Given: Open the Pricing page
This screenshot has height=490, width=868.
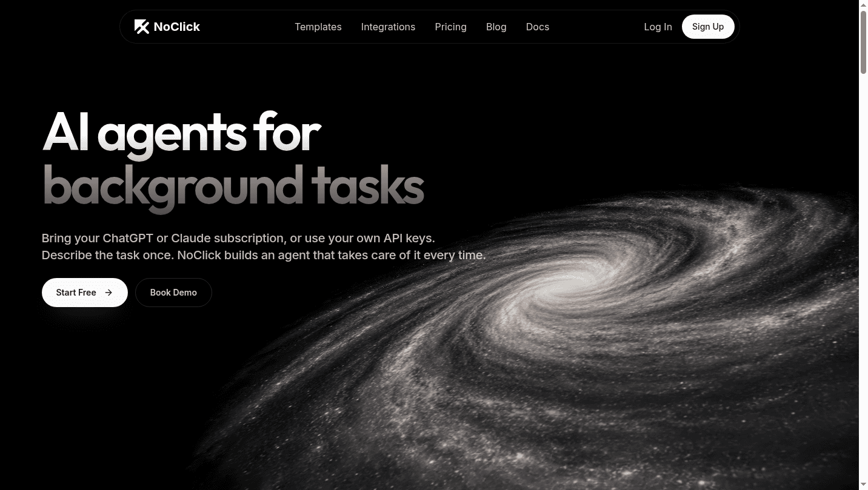Looking at the screenshot, I should (451, 27).
